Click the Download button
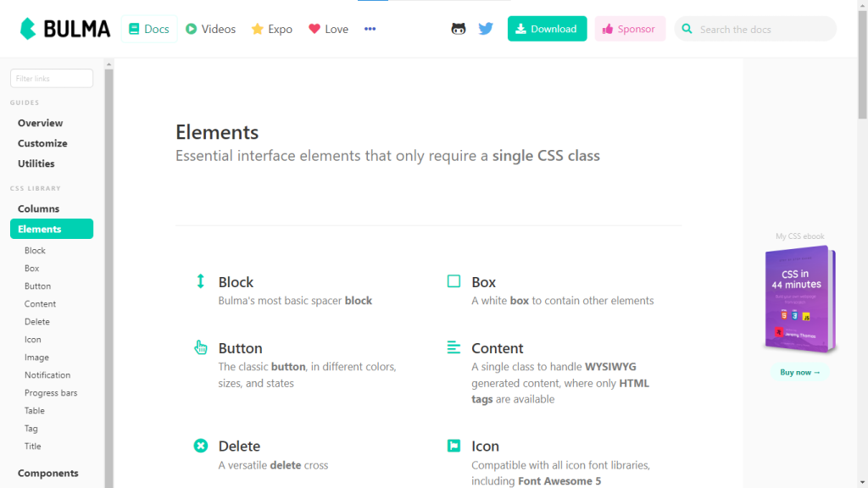 point(547,28)
